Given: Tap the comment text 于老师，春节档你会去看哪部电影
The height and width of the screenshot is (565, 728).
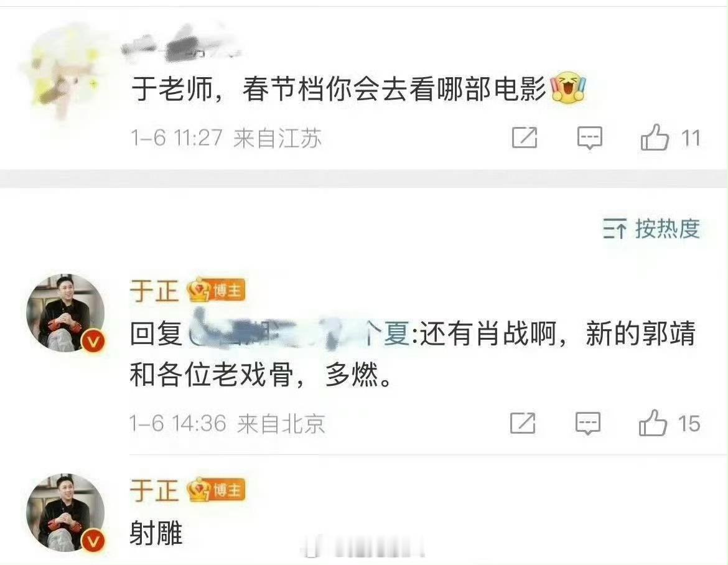Looking at the screenshot, I should coord(339,88).
